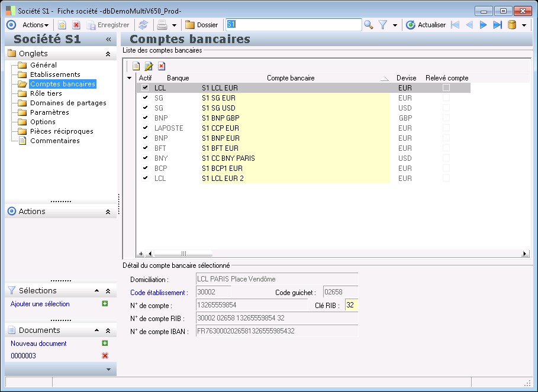Jump to the last record arrow
Image resolution: width=538 pixels, height=392 pixels.
pyautogui.click(x=497, y=25)
